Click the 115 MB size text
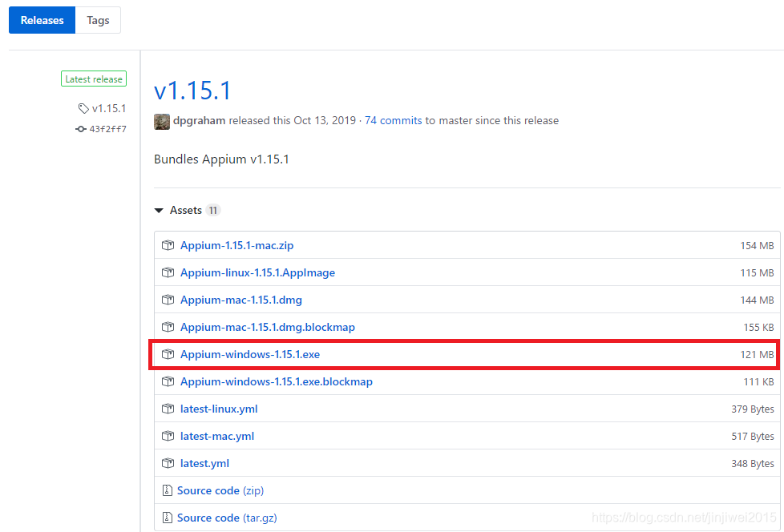 (x=757, y=272)
